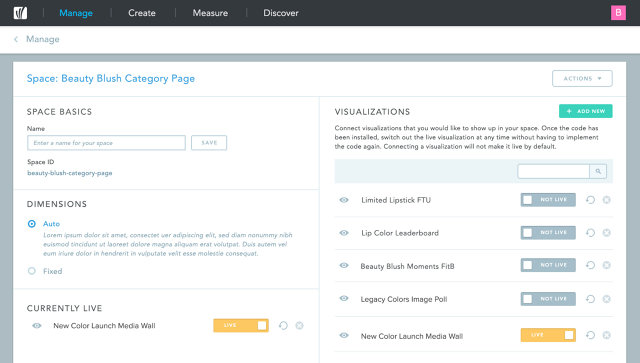This screenshot has width=640, height=363.
Task: Open the Create tab
Action: (x=142, y=13)
